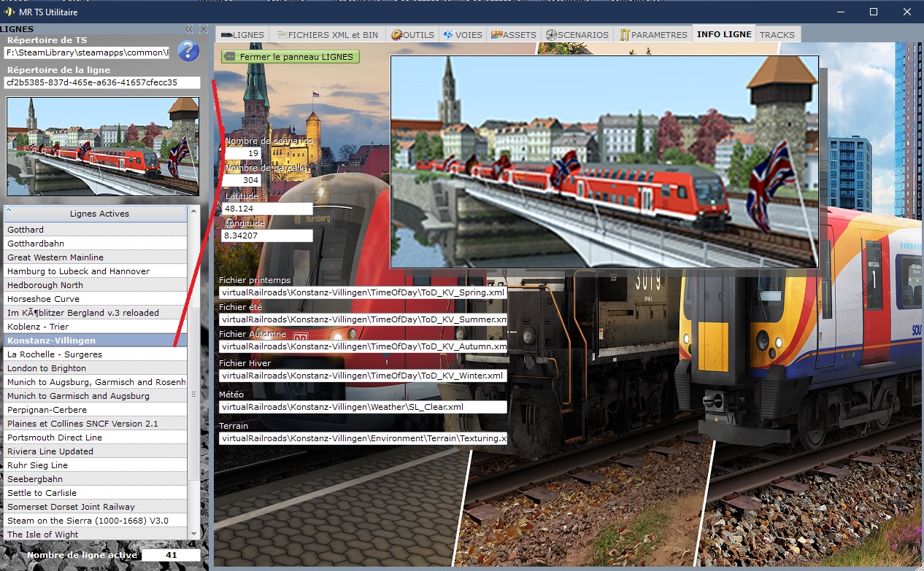Sort list by the Lignes Actives header
This screenshot has width=924, height=571.
coord(95,214)
